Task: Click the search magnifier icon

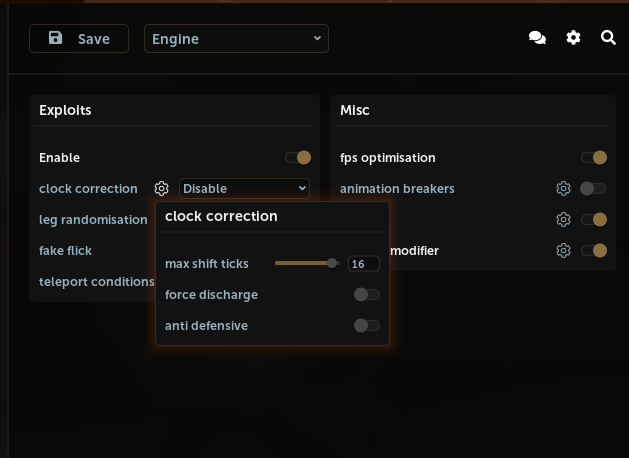Action: (608, 38)
